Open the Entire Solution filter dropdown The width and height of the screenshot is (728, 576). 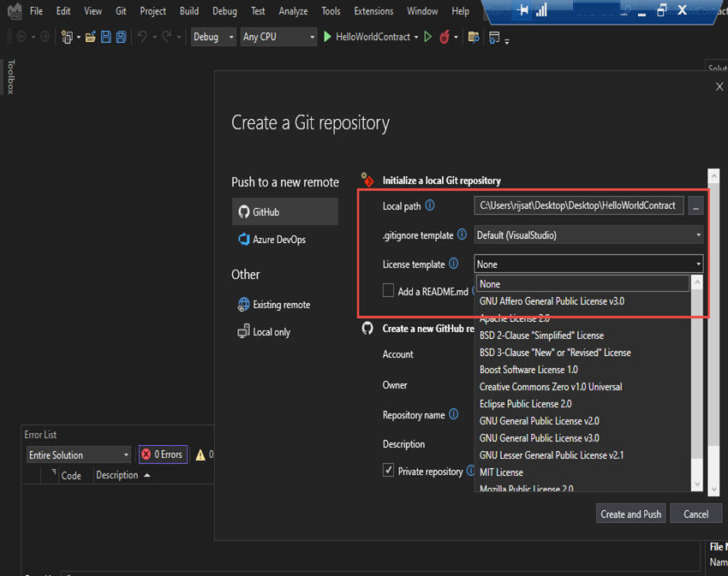click(78, 454)
